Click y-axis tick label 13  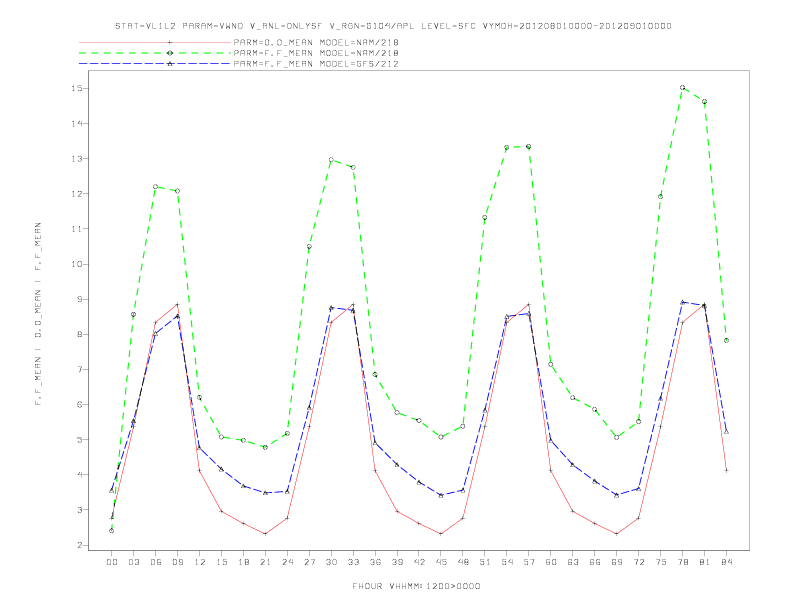77,159
